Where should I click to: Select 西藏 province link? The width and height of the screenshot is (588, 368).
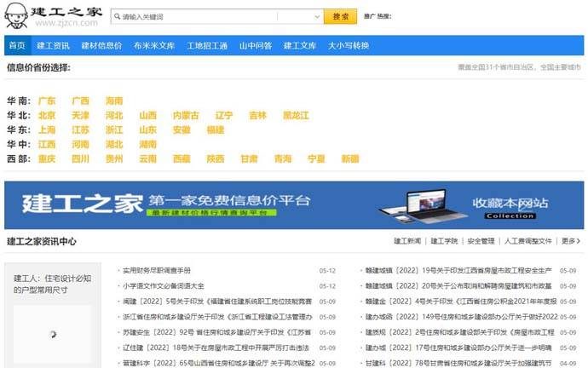(x=182, y=159)
